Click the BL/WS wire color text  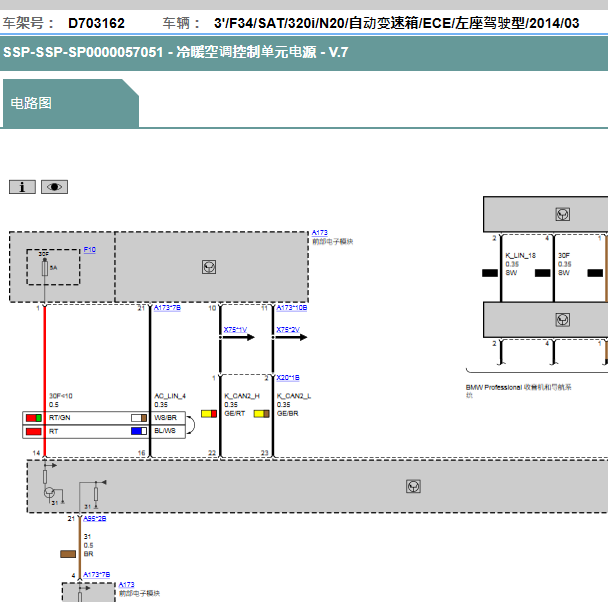pyautogui.click(x=165, y=431)
